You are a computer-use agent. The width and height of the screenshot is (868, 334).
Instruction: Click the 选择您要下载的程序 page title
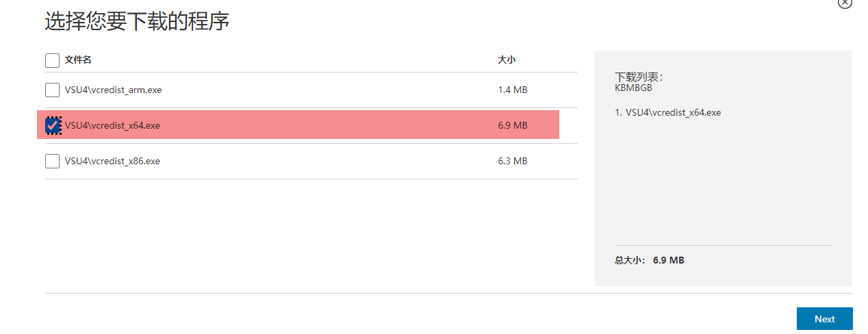pyautogui.click(x=137, y=21)
